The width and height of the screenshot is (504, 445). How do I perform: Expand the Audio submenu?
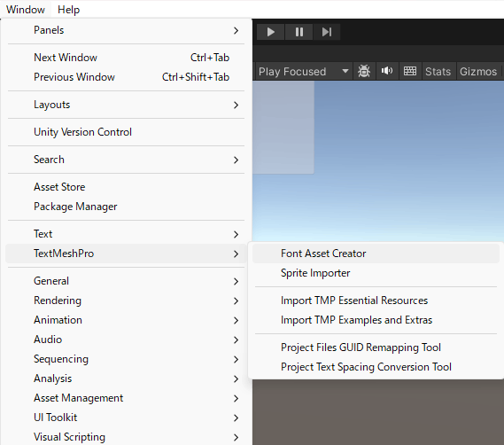126,340
